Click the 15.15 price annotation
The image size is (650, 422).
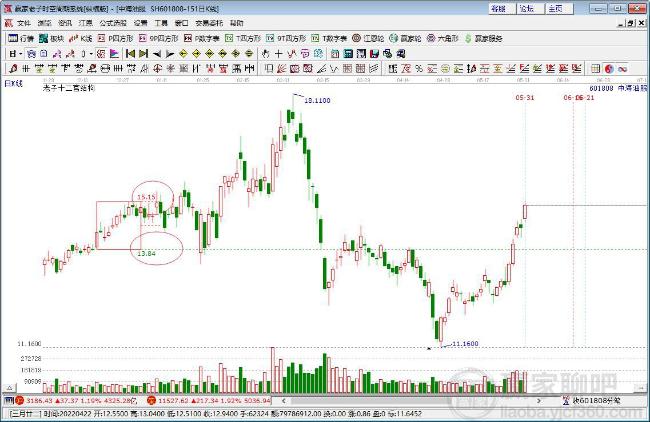point(146,197)
